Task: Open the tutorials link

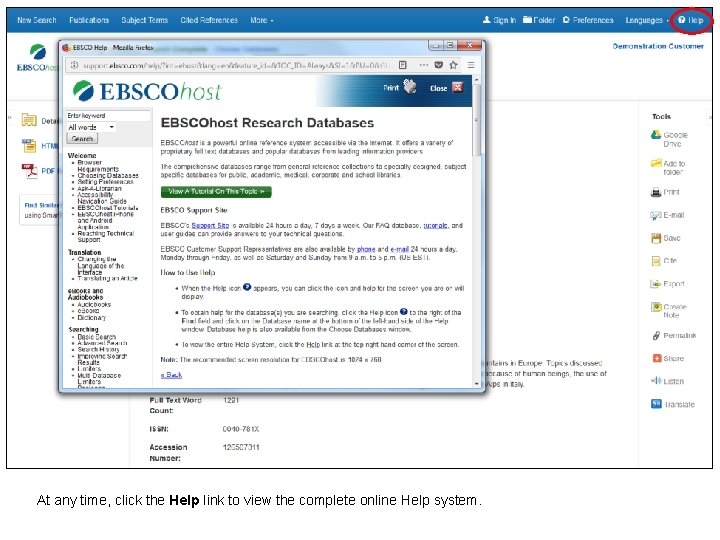Action: [435, 225]
